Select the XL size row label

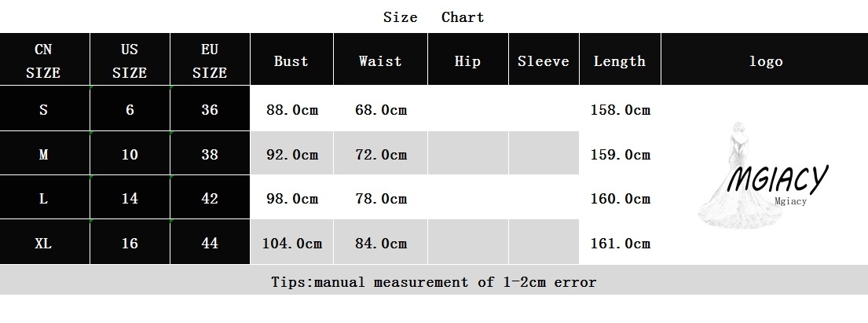[x=44, y=242]
